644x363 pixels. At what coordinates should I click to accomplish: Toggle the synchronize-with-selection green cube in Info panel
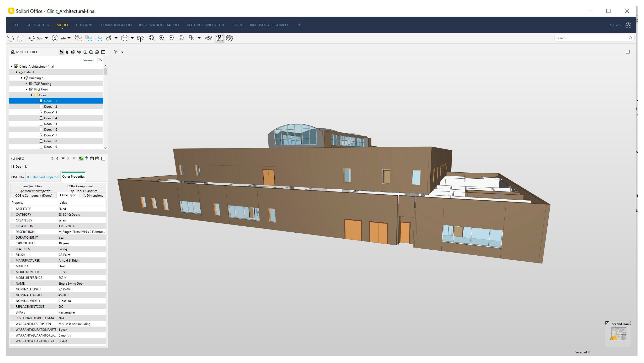coord(81,159)
